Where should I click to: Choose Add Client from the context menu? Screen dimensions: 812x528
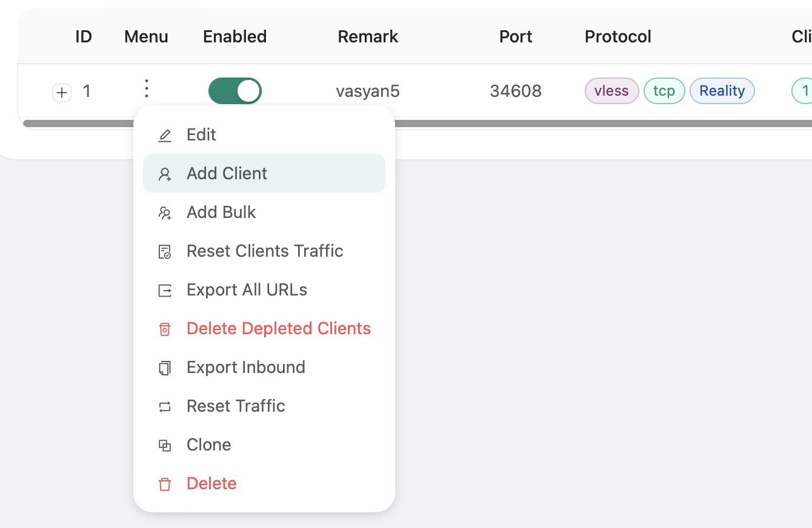click(x=227, y=174)
